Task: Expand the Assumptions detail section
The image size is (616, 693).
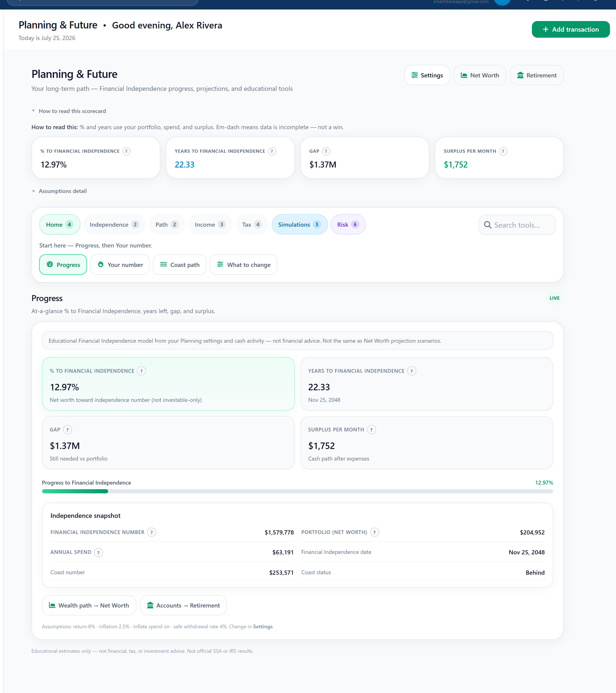Action: pos(59,191)
